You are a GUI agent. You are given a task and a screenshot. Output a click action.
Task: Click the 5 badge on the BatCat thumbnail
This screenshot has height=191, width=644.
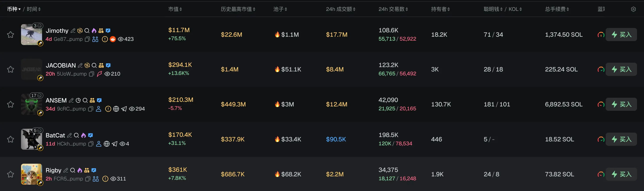click(38, 130)
